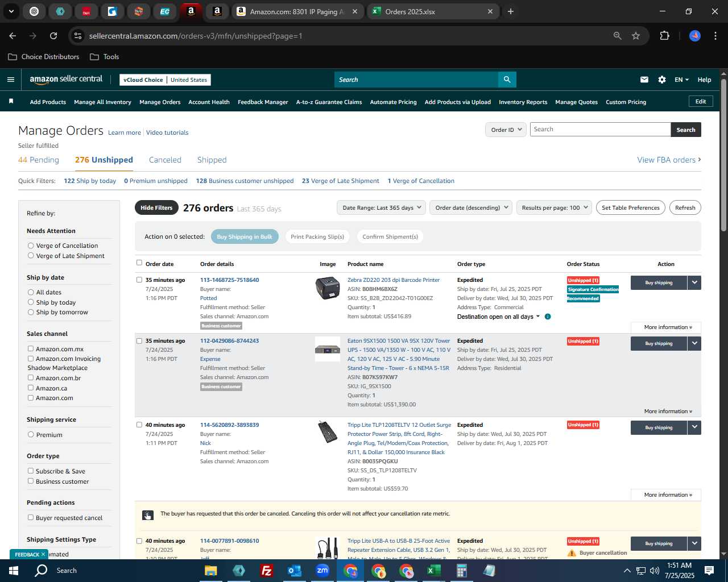Switch to the 44 Pending tab
The image size is (728, 582).
39,160
